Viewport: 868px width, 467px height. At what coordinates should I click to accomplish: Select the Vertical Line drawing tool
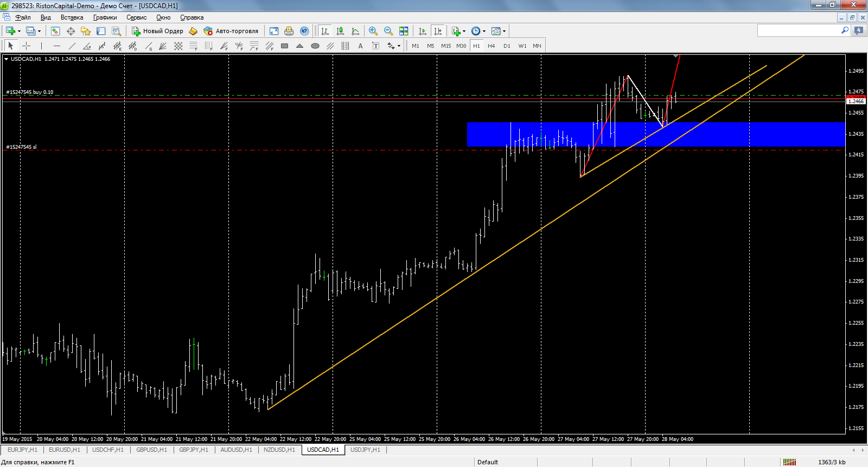[41, 46]
